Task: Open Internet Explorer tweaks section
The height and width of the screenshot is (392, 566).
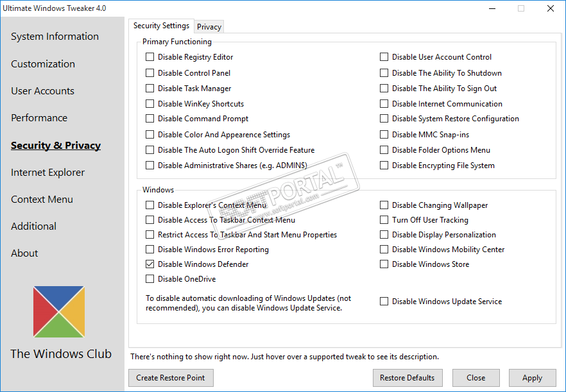Action: [x=47, y=173]
